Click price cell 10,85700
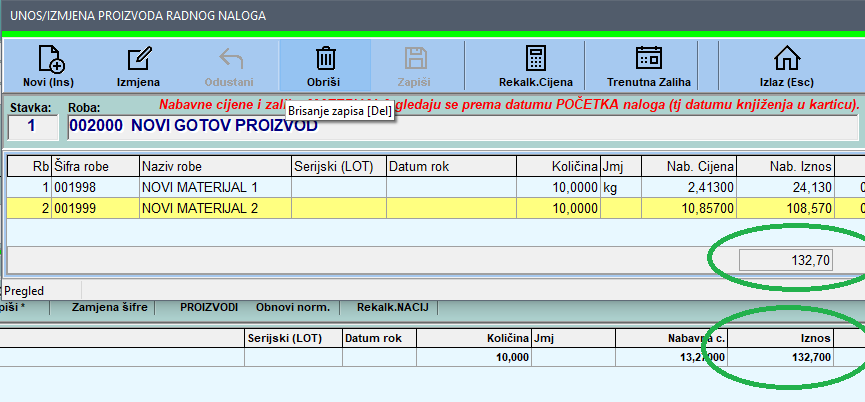The height and width of the screenshot is (402, 865). click(689, 208)
